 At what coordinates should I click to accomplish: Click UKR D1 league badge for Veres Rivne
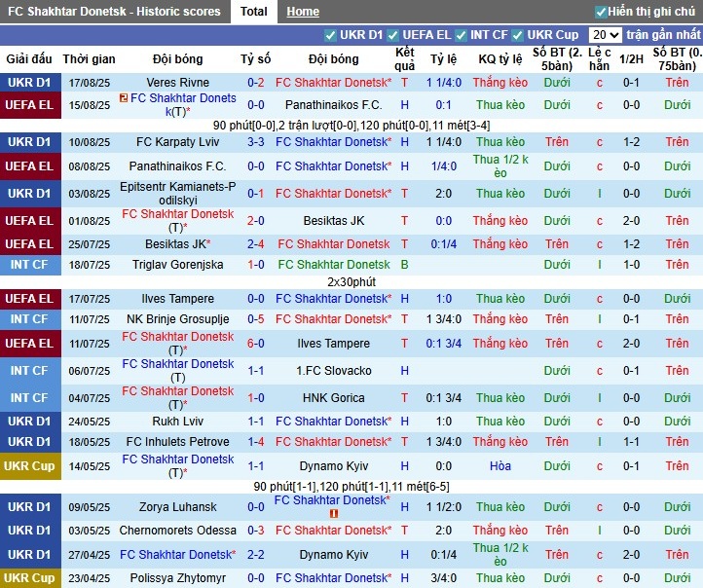coord(29,83)
